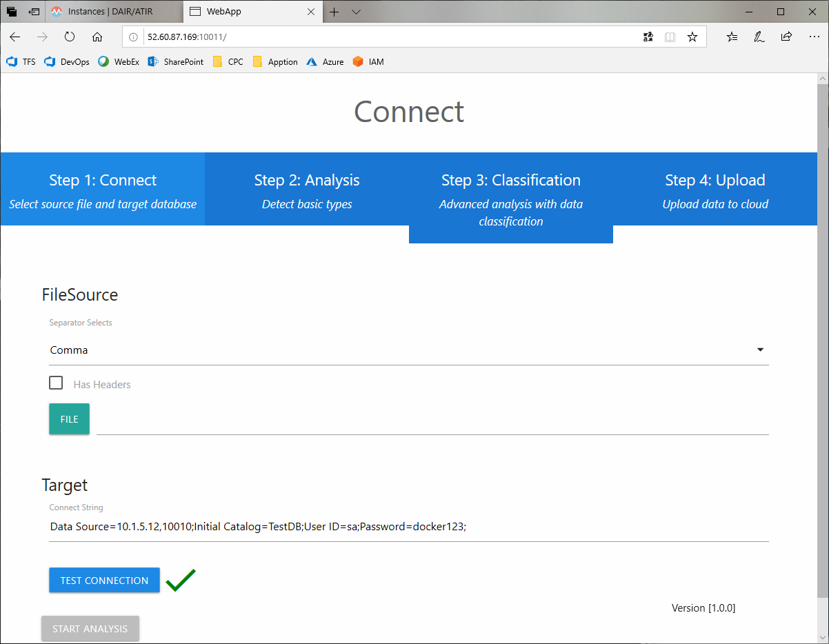Screen dimensions: 829x644
Task: Click the Home icon in browser toolbar
Action: (x=97, y=37)
